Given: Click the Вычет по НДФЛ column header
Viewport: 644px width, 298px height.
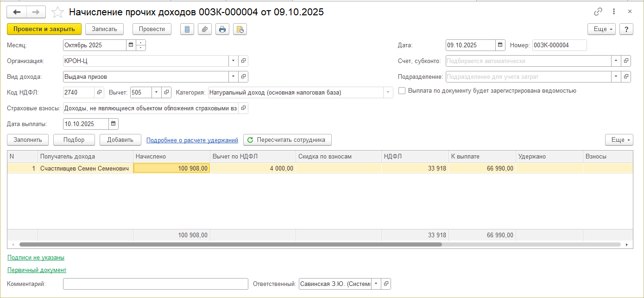Looking at the screenshot, I should pyautogui.click(x=253, y=157).
